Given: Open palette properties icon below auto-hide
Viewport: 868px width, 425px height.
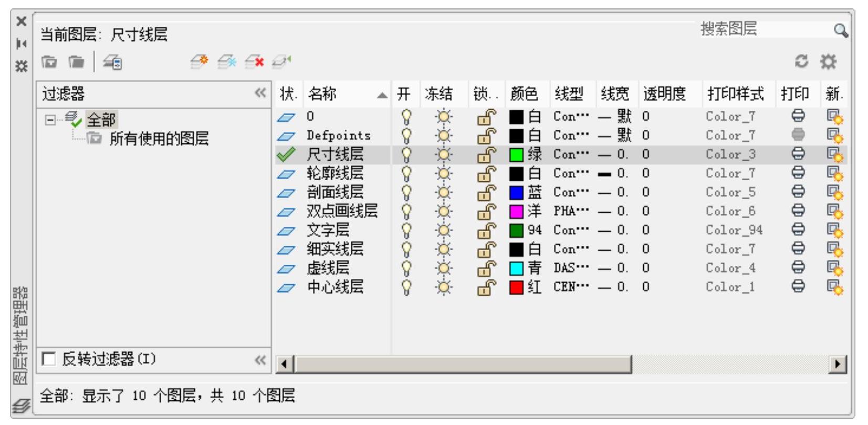Looking at the screenshot, I should [21, 66].
